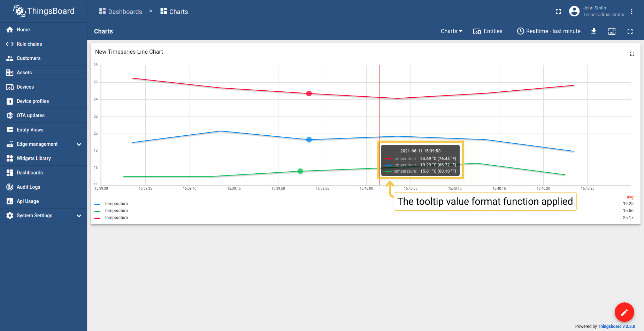Open the user menu three-dot icon
Screen dimensions: 644x331
tap(631, 12)
